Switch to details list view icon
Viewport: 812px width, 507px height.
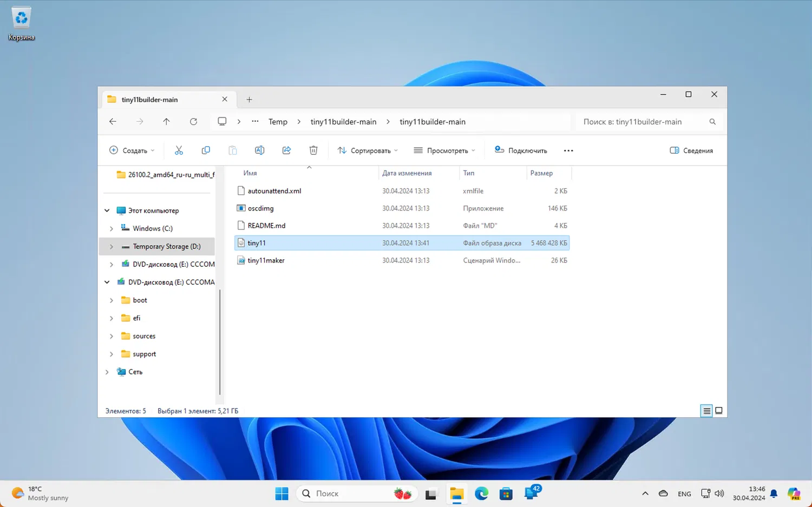click(x=706, y=411)
